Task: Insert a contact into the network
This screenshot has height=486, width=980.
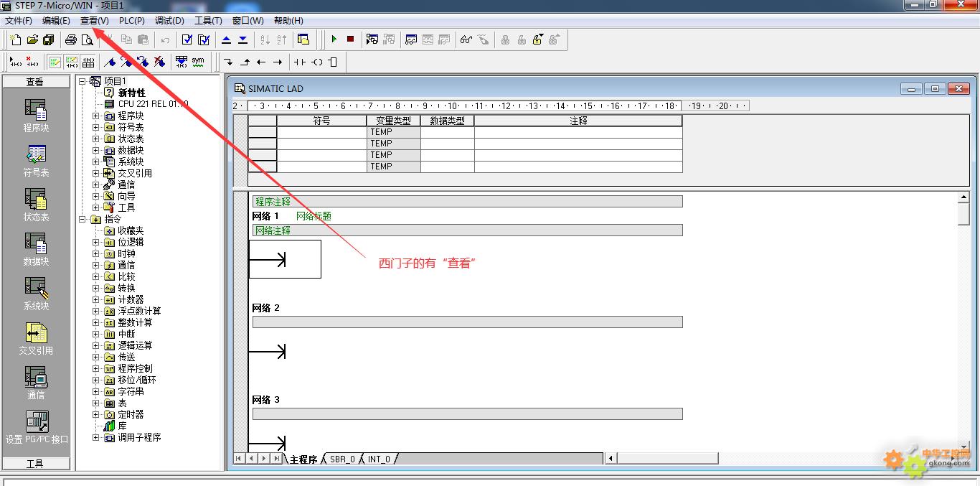Action: click(300, 62)
